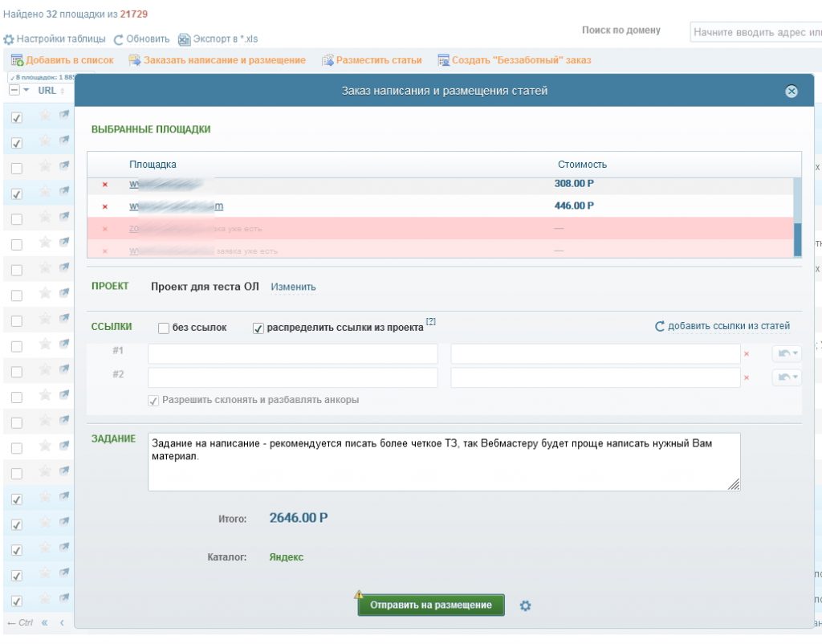Click Изменить to change the project
Viewport: 822px width, 644px height.
(293, 287)
